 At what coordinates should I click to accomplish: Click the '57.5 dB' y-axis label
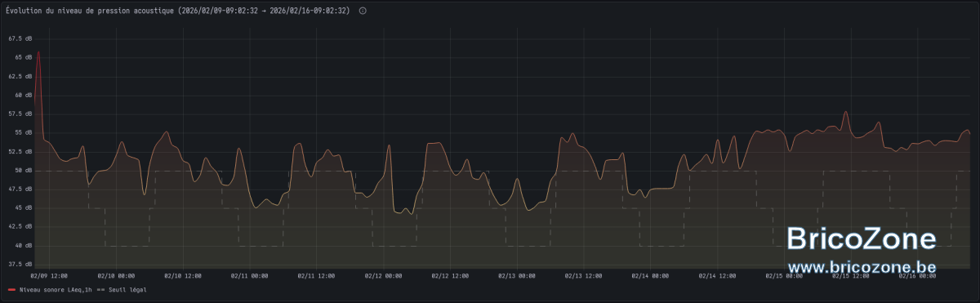coord(20,114)
